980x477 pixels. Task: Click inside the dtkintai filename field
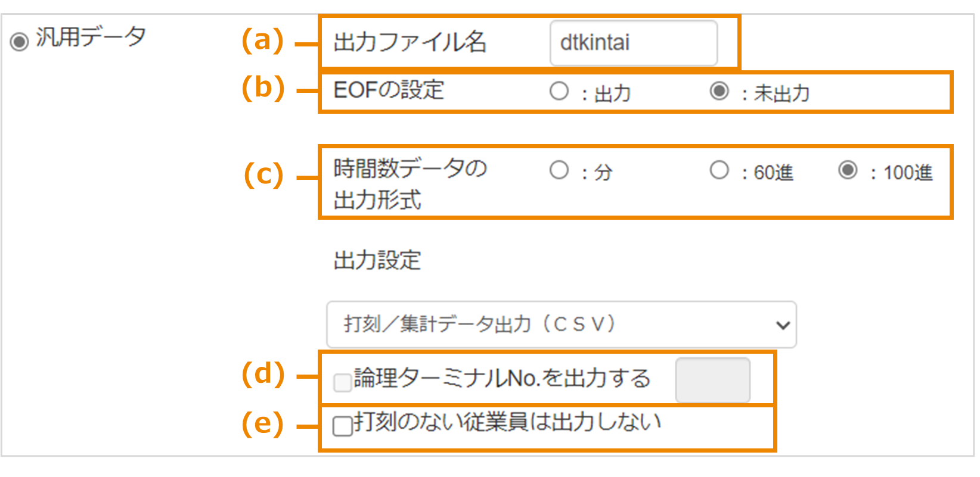click(634, 42)
